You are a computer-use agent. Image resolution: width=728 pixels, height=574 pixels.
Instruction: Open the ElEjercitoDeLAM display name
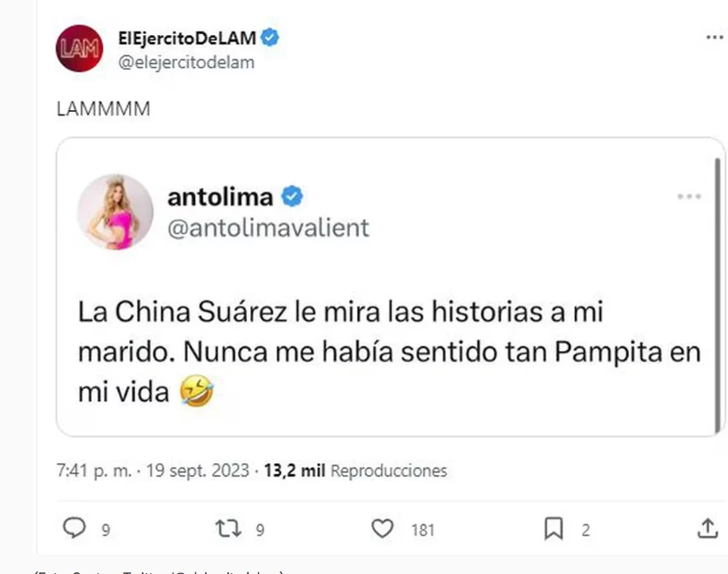187,38
